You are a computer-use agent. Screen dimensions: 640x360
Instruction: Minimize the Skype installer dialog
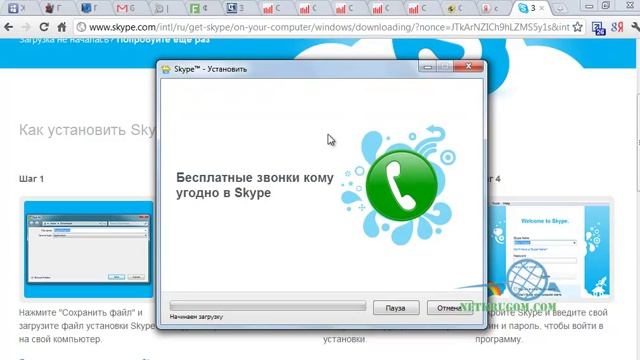(x=427, y=67)
